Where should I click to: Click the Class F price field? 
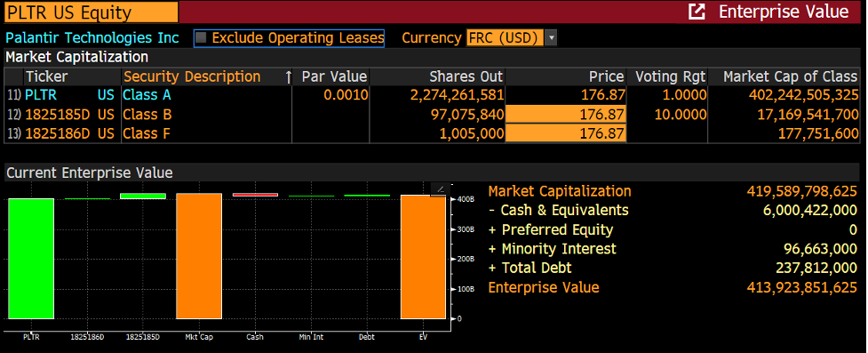click(x=566, y=133)
